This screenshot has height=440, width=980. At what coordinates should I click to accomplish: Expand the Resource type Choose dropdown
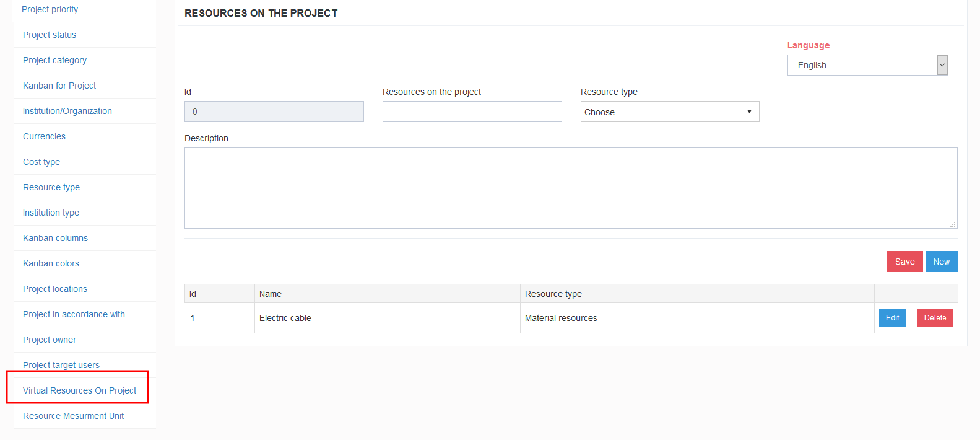click(670, 112)
